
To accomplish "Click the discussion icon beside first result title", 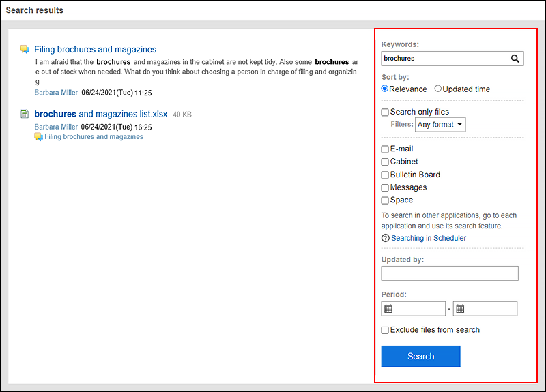I will [25, 49].
